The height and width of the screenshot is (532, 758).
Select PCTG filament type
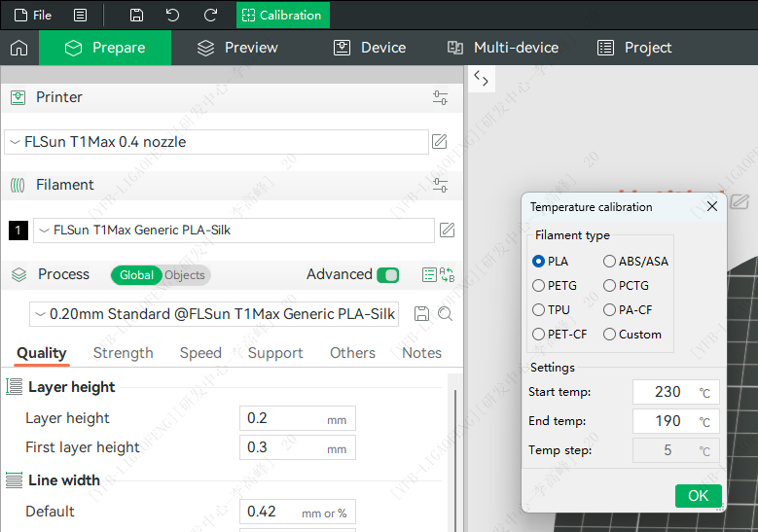pos(626,286)
